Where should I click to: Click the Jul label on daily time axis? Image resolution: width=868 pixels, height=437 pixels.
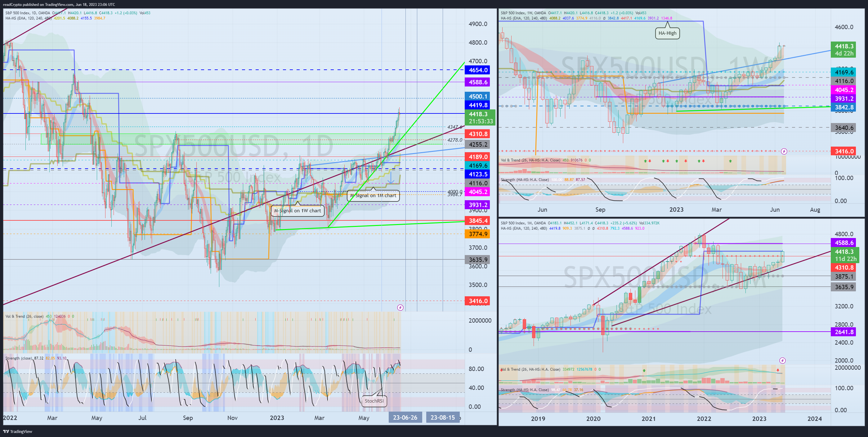[142, 418]
